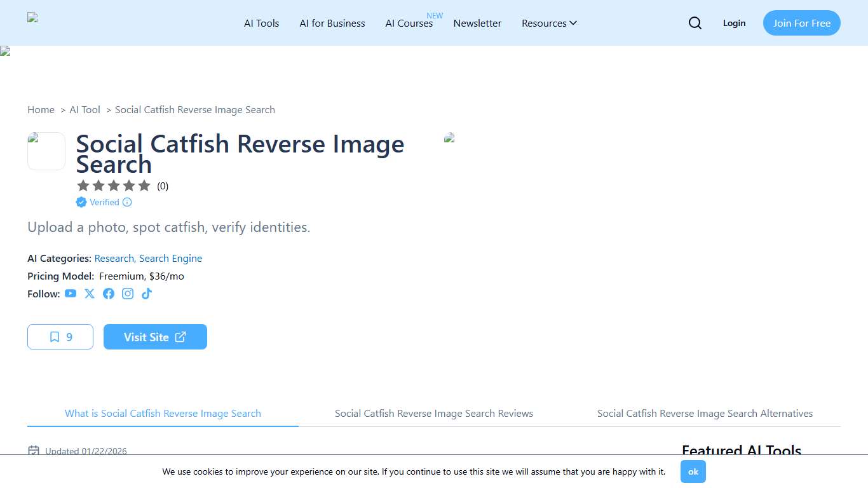The height and width of the screenshot is (488, 868).
Task: Click the external link icon on Visit Site
Action: click(180, 337)
